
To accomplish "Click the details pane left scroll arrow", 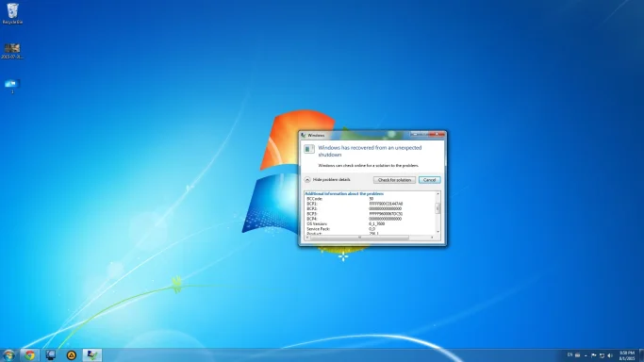I will tap(307, 238).
